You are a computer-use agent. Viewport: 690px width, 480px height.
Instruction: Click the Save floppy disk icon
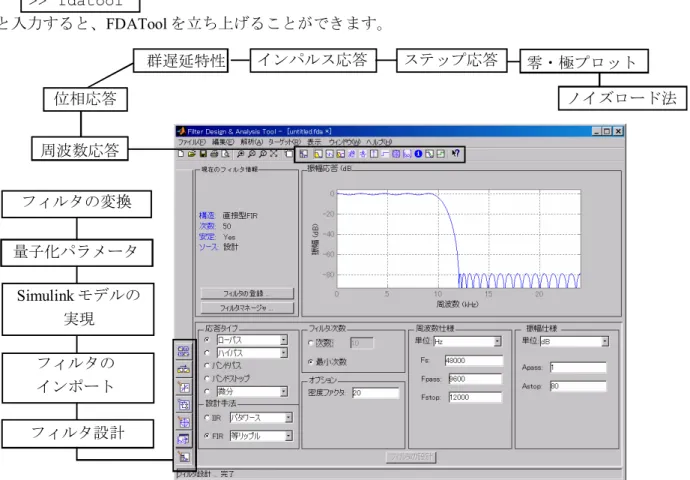203,154
